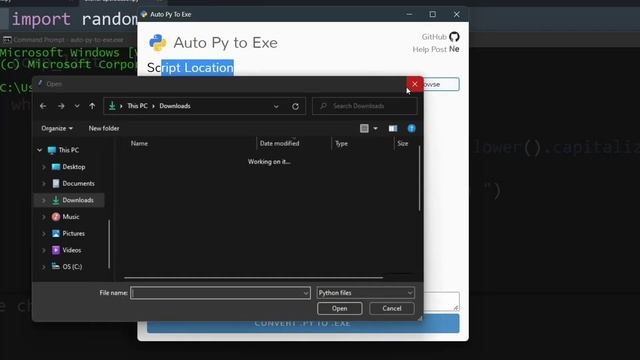Sort files by Size column
640x360 pixels.
coord(403,143)
